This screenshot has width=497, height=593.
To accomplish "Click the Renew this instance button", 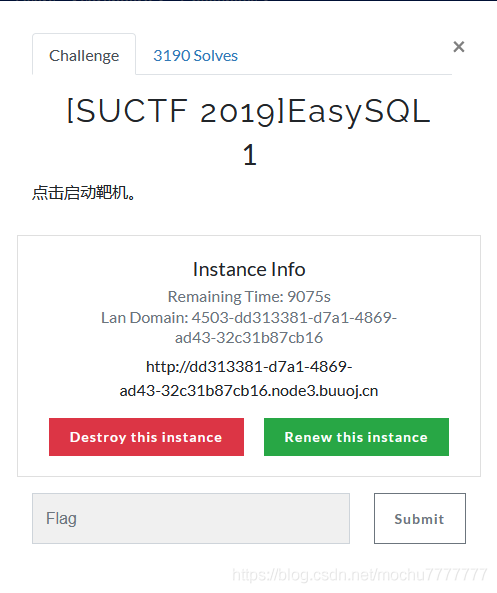I will [356, 437].
